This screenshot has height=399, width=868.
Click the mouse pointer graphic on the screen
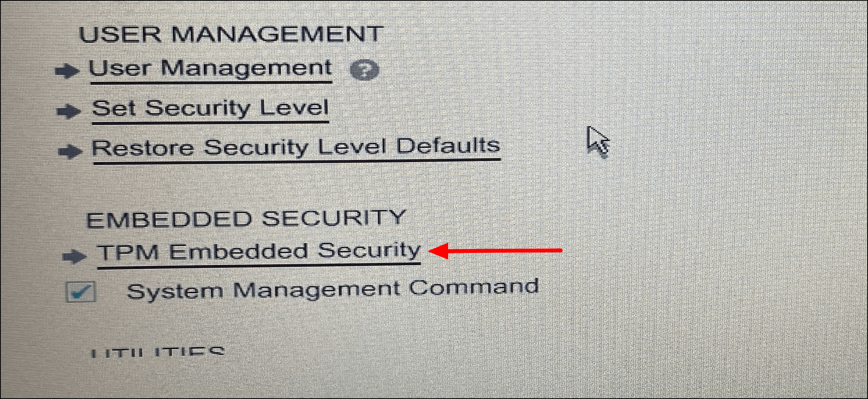[598, 142]
